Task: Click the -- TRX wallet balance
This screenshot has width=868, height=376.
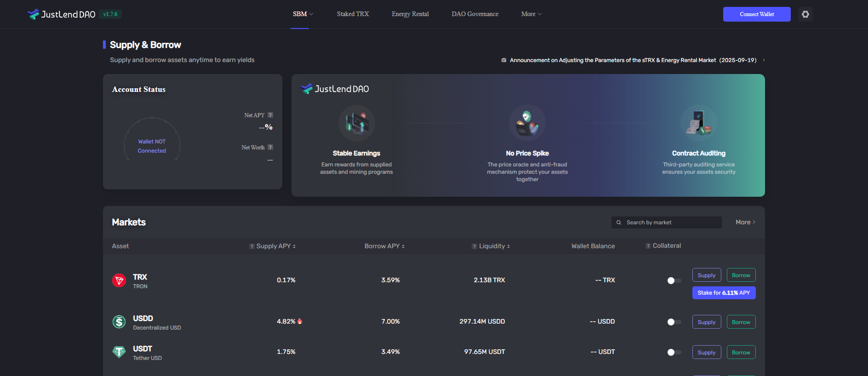Action: tap(605, 280)
